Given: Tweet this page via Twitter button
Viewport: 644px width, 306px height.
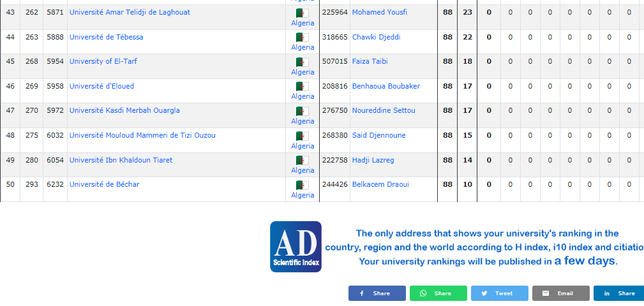Looking at the screenshot, I should pyautogui.click(x=499, y=293).
